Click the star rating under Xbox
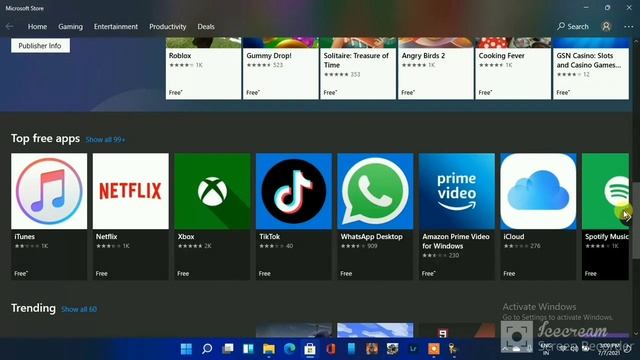Screen dimensions: 640x360 coord(190,246)
